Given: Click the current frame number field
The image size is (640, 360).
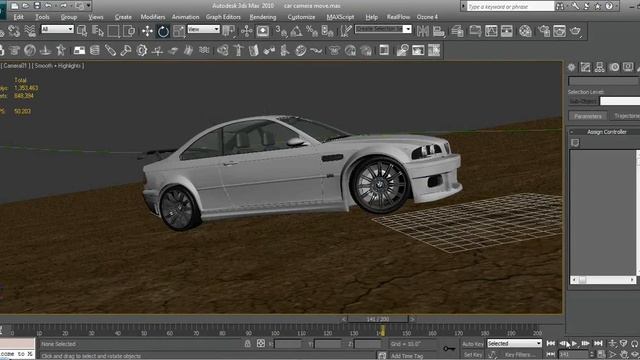Looking at the screenshot, I should click(x=573, y=355).
